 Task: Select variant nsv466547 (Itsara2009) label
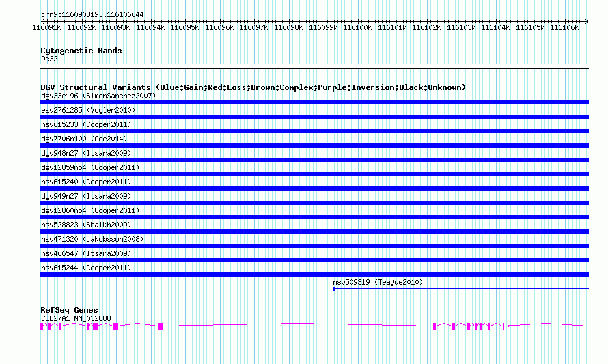[x=86, y=253]
